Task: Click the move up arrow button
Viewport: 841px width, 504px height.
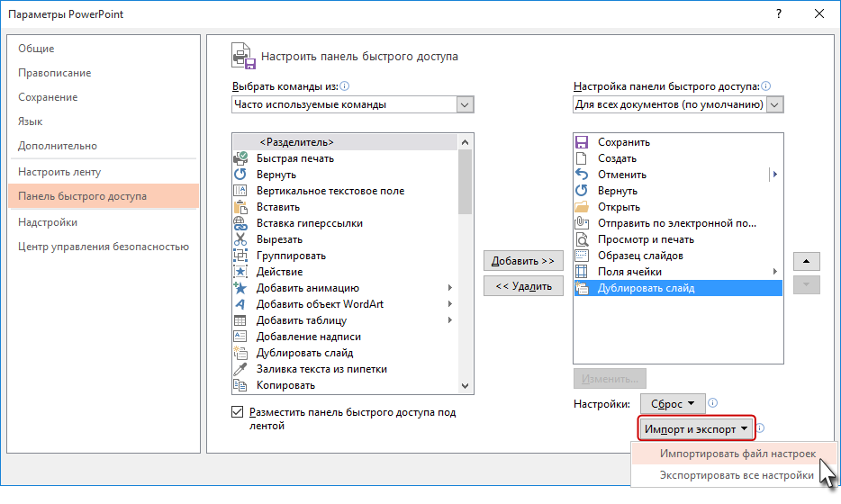Action: pyautogui.click(x=806, y=261)
